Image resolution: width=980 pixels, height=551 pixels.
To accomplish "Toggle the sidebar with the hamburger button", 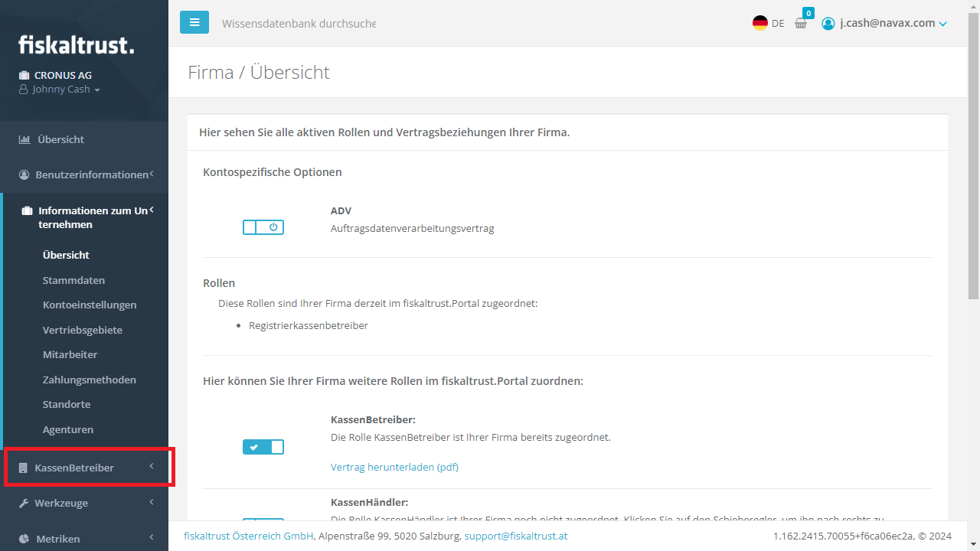I will [x=194, y=22].
